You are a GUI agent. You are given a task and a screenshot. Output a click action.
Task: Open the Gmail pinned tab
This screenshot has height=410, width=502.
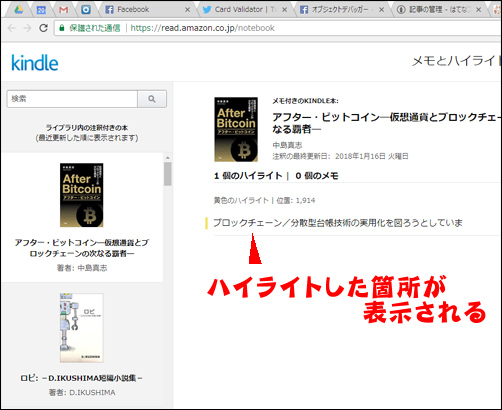pos(63,10)
